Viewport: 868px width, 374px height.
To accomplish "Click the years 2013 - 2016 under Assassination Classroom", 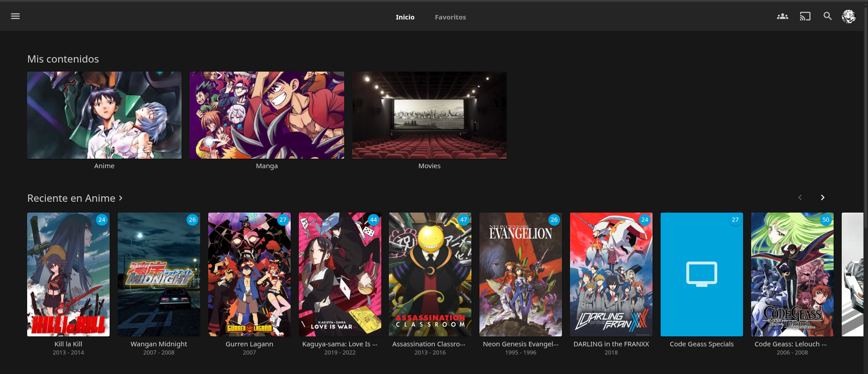I will point(430,353).
